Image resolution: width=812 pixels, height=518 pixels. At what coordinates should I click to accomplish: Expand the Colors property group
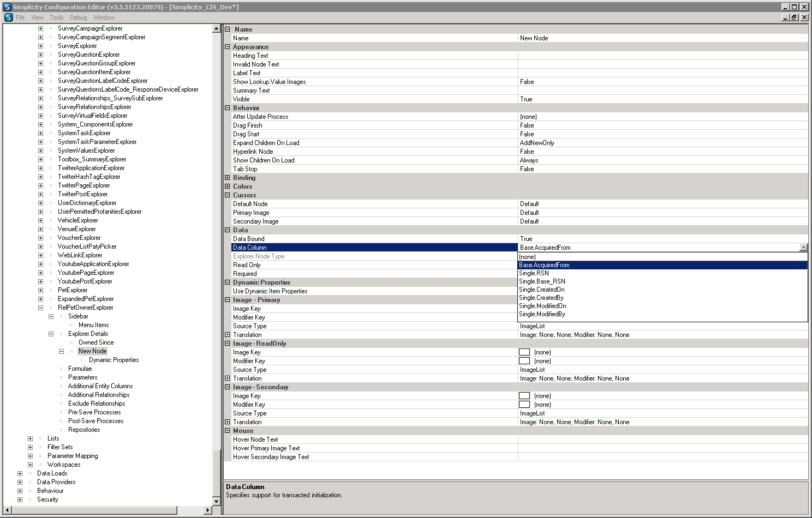[x=228, y=186]
